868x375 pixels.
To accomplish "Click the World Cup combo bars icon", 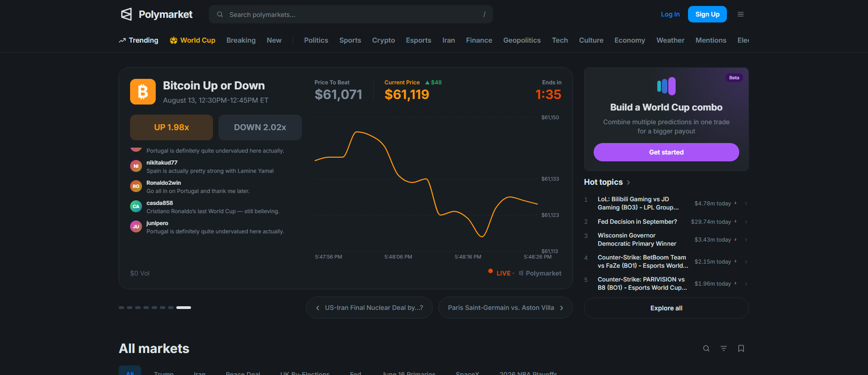I will tap(666, 86).
